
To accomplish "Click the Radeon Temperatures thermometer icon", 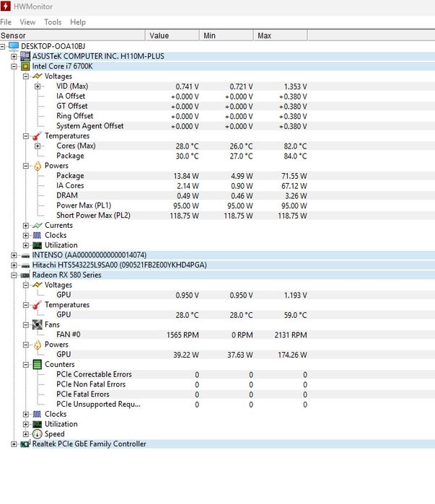I will click(x=38, y=305).
